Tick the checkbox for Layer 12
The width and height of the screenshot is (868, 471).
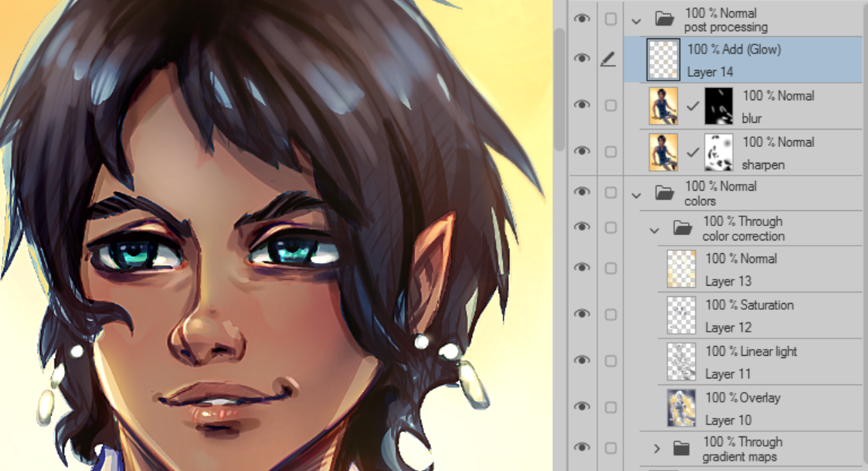click(x=610, y=314)
